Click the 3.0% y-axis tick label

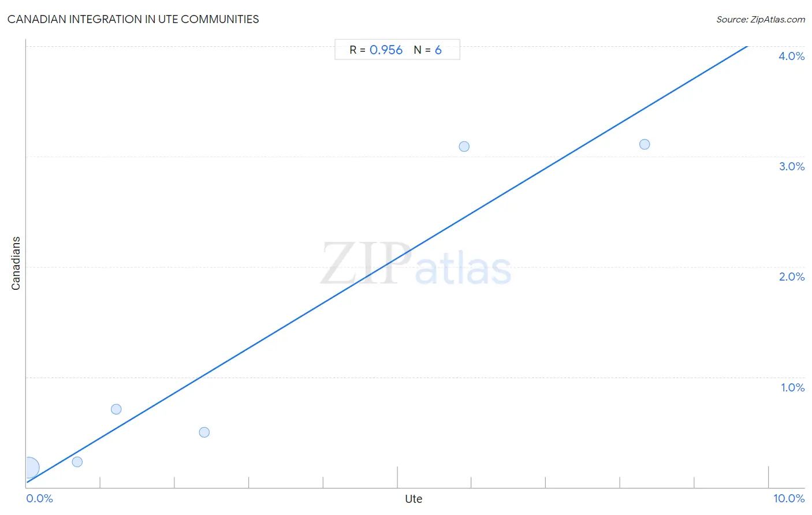pos(791,166)
